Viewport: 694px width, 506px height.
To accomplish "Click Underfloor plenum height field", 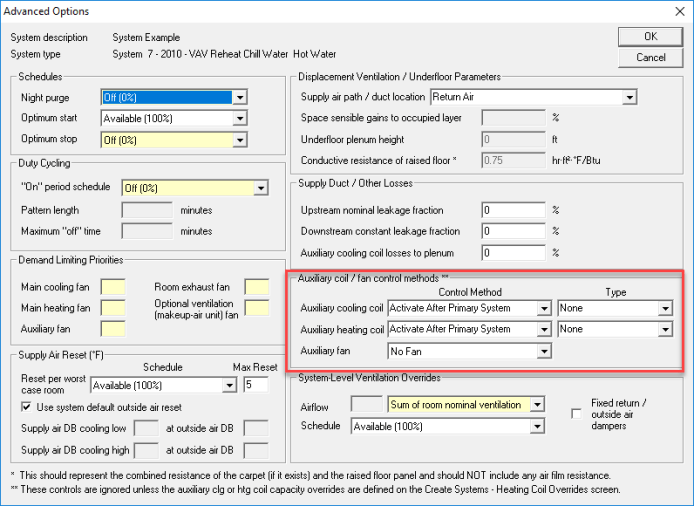I will pyautogui.click(x=513, y=139).
